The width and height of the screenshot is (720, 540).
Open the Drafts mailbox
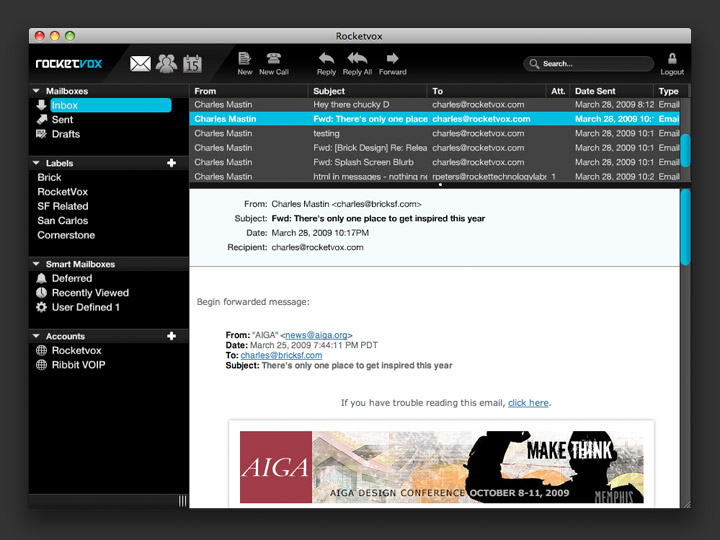coord(66,134)
